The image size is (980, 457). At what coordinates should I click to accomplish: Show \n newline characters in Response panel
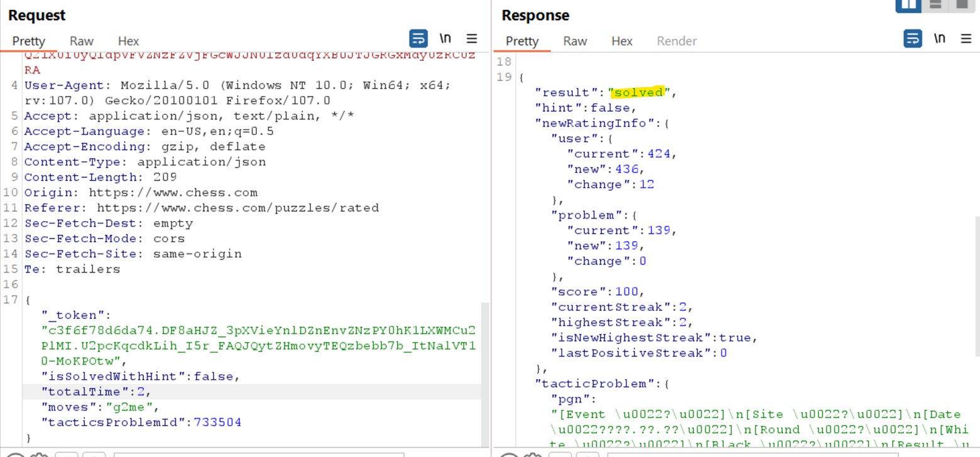939,39
